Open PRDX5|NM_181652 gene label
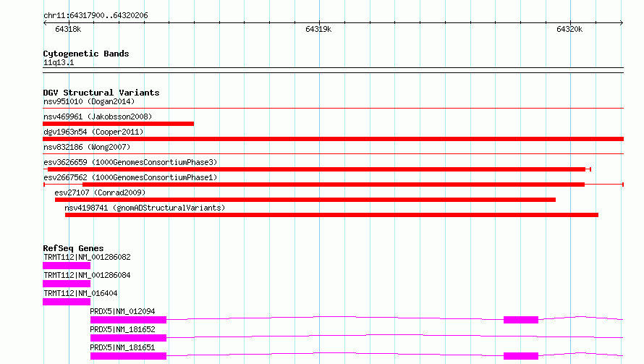 [122, 329]
